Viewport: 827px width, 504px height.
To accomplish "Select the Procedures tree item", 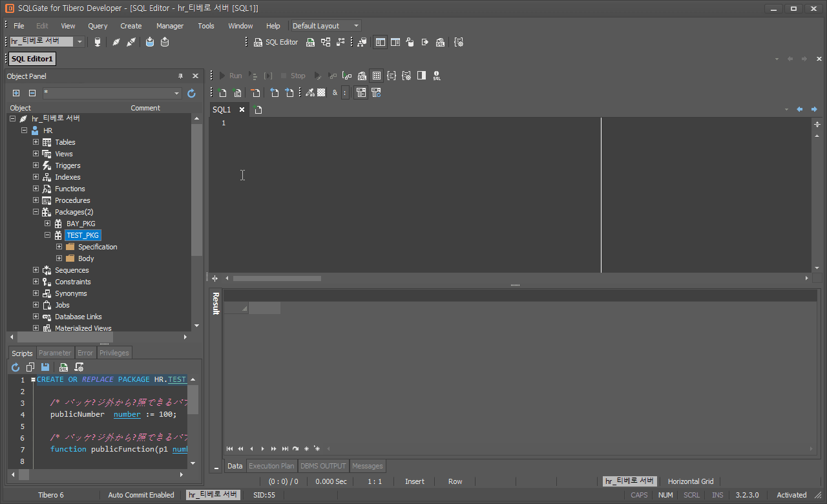I will pyautogui.click(x=72, y=200).
